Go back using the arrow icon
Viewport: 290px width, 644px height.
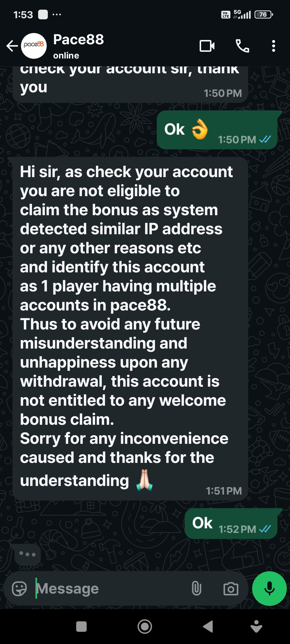(12, 46)
